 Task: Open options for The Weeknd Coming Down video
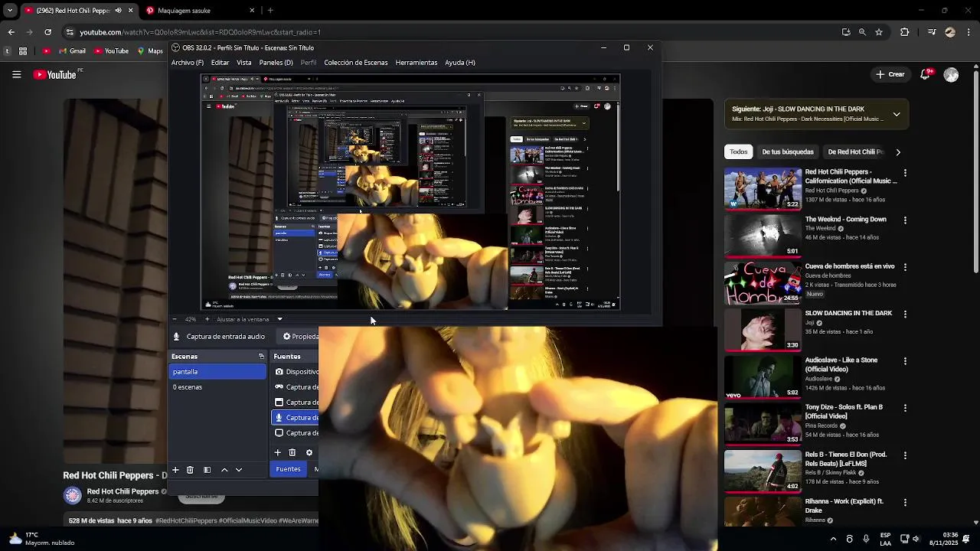(x=905, y=220)
